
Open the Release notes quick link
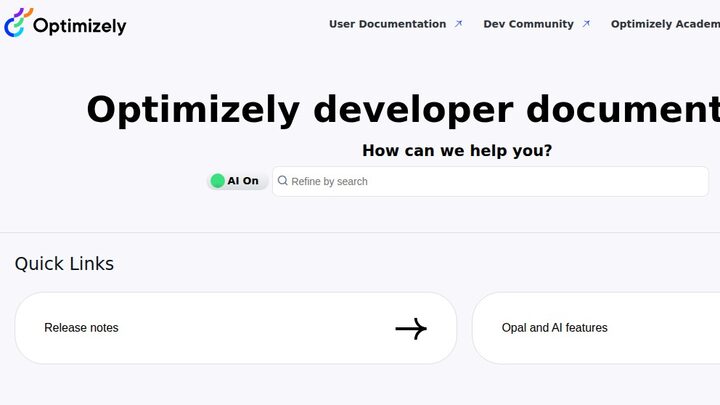236,328
